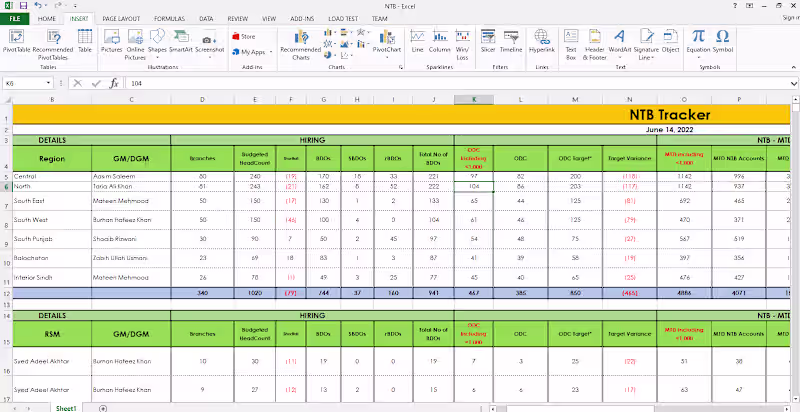Select the Zabih Ullah Usmani cell

point(131,259)
